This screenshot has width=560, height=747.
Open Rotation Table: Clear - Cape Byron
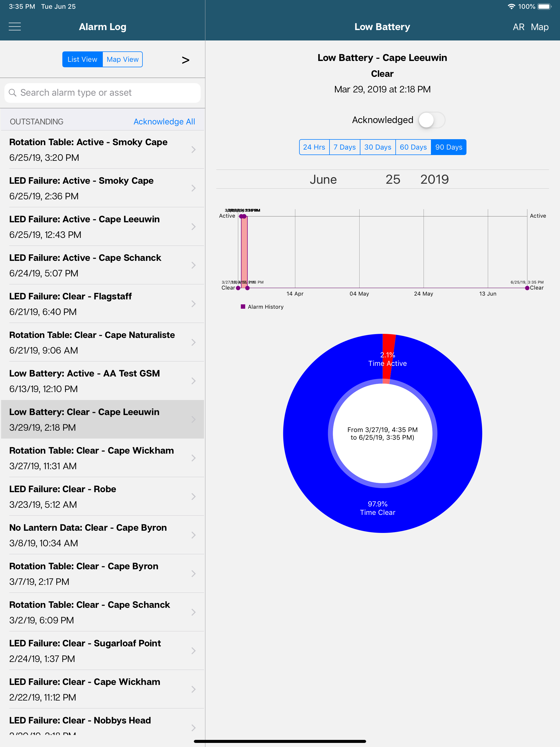coord(103,573)
